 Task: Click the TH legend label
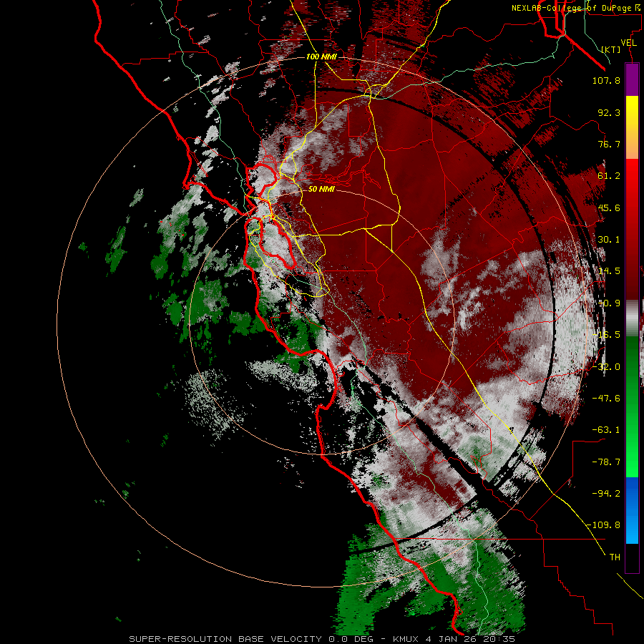(x=615, y=557)
